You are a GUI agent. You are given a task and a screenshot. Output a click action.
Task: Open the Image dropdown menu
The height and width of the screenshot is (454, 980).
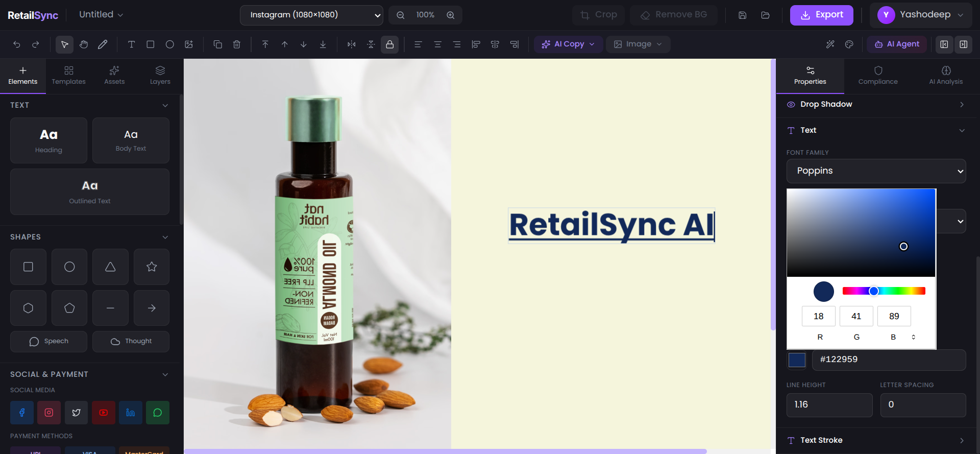coord(638,44)
